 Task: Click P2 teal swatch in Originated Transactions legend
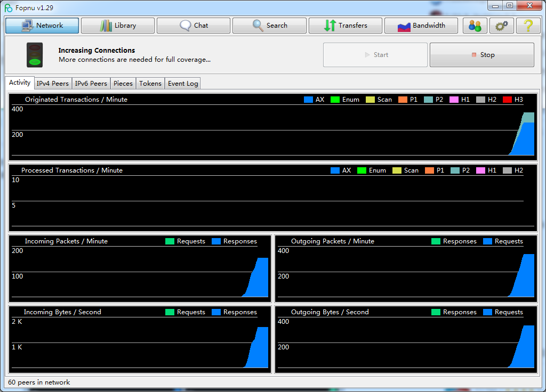click(x=428, y=100)
